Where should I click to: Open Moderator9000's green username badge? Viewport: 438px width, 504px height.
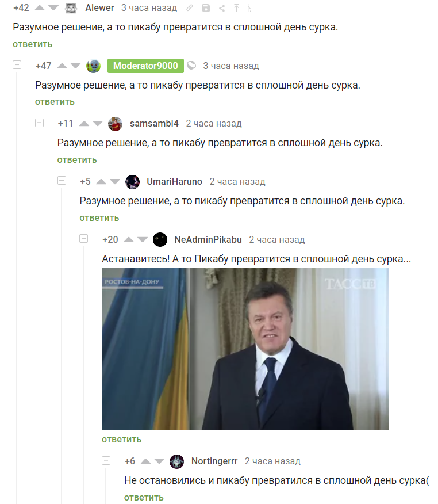click(x=145, y=66)
